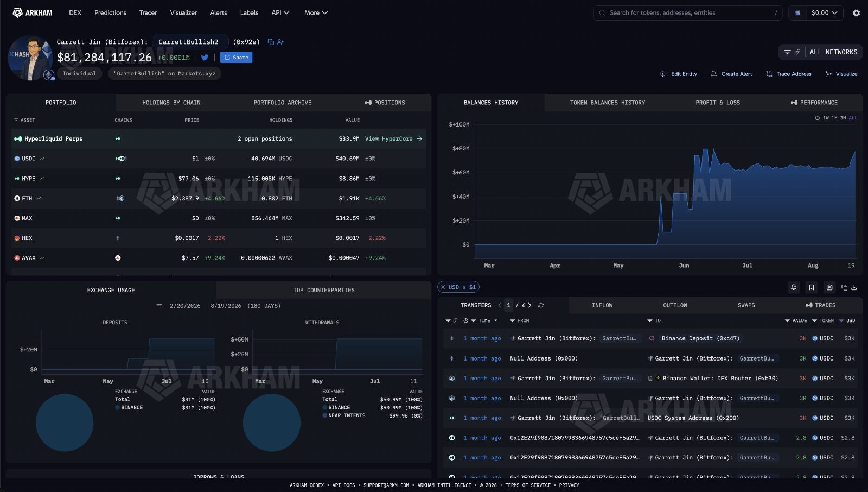Screen dimensions: 868x492
Task: Save transfers filter with floppy icon
Action: [829, 287]
